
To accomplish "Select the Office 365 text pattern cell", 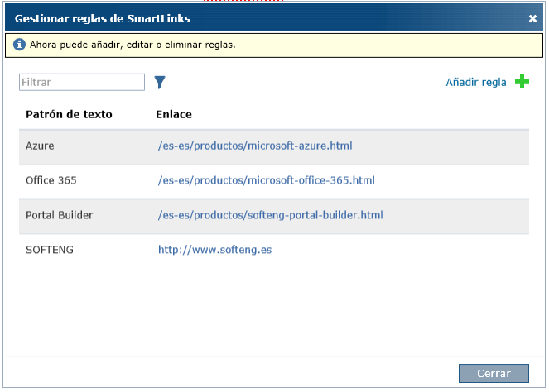I will point(51,180).
